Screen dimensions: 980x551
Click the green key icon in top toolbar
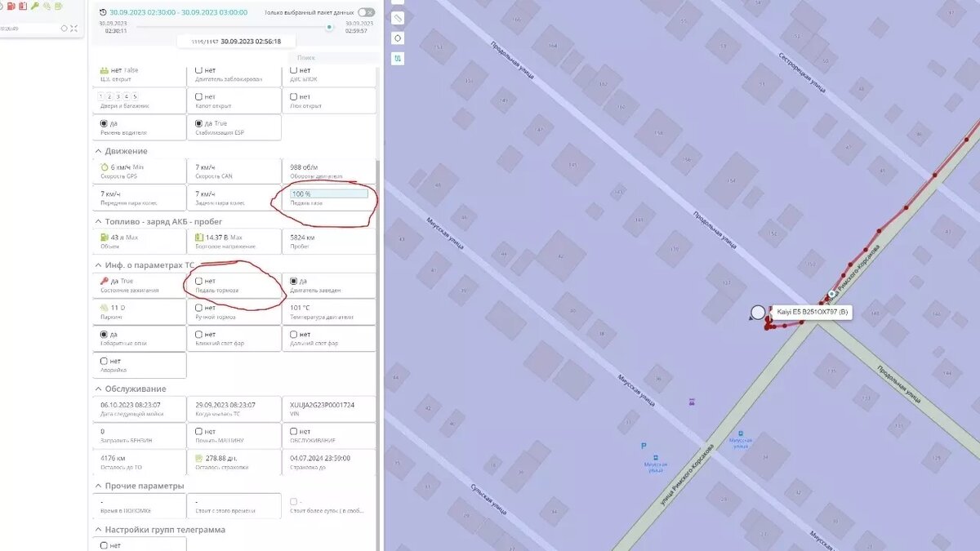pyautogui.click(x=34, y=6)
